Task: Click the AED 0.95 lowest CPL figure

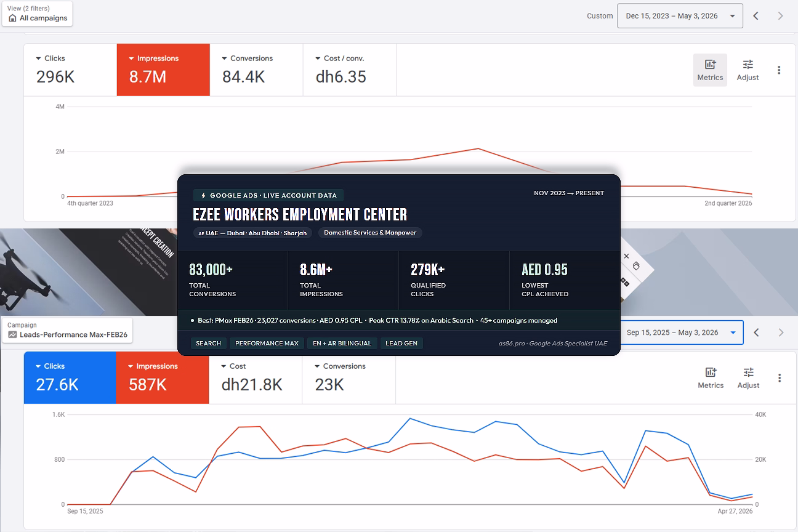Action: tap(545, 270)
